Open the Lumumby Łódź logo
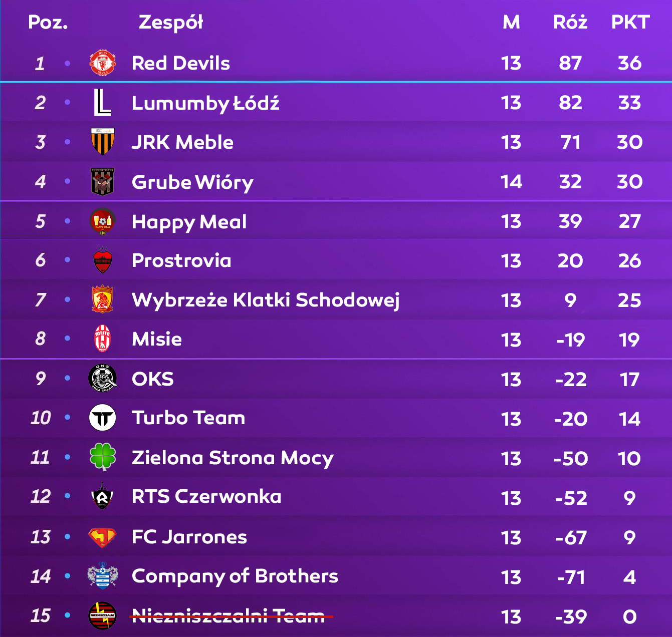The height and width of the screenshot is (637, 672). (x=103, y=103)
